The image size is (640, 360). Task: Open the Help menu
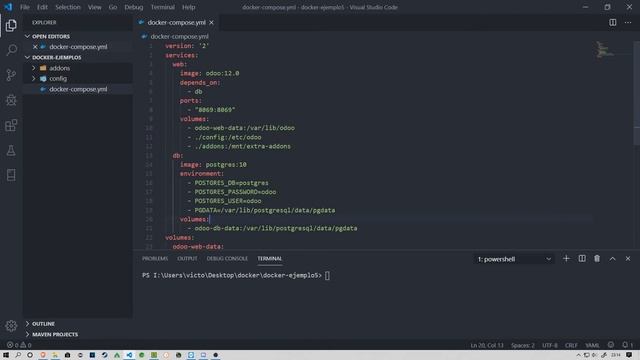click(189, 7)
